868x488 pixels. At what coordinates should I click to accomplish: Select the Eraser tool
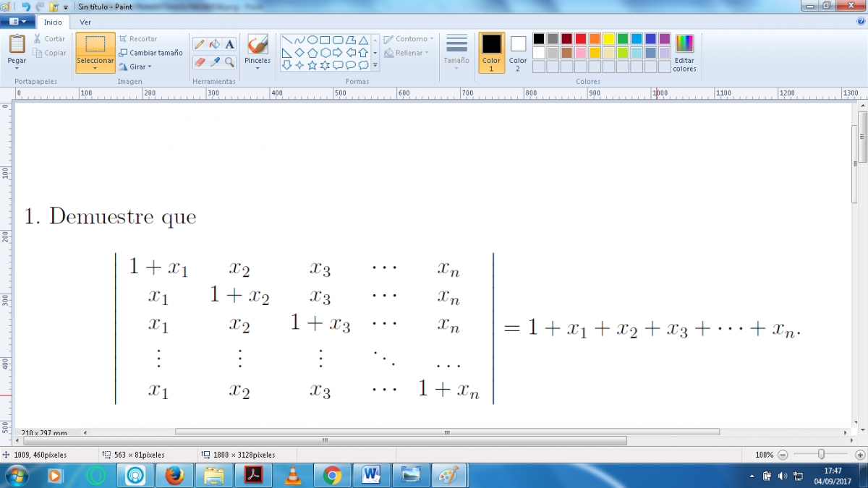(200, 62)
